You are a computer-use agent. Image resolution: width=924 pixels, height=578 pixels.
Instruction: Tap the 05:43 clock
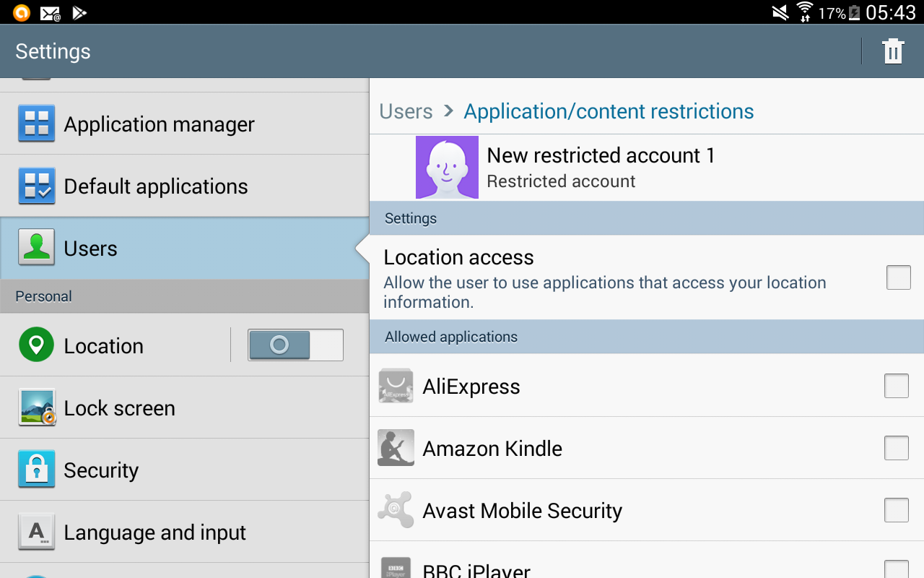point(890,12)
